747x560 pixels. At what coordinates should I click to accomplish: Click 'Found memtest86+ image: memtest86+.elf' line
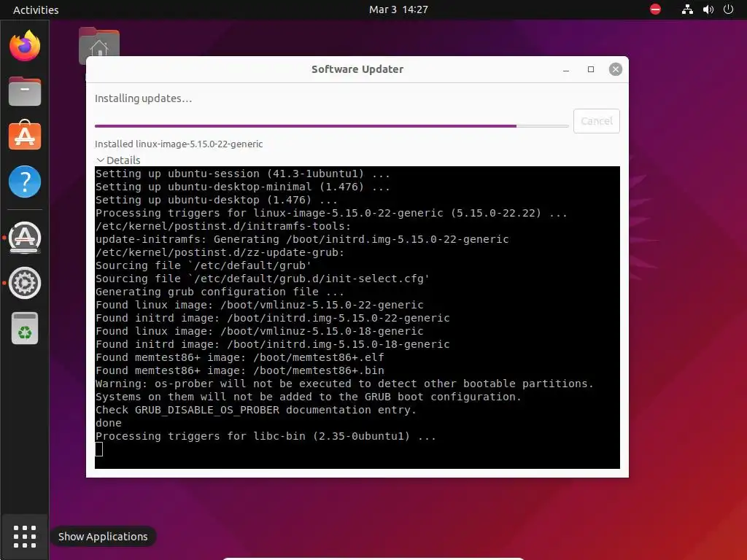pos(239,357)
